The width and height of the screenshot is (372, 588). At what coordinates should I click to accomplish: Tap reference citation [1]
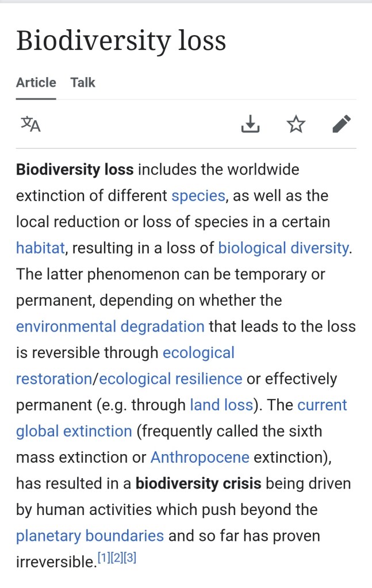103,558
